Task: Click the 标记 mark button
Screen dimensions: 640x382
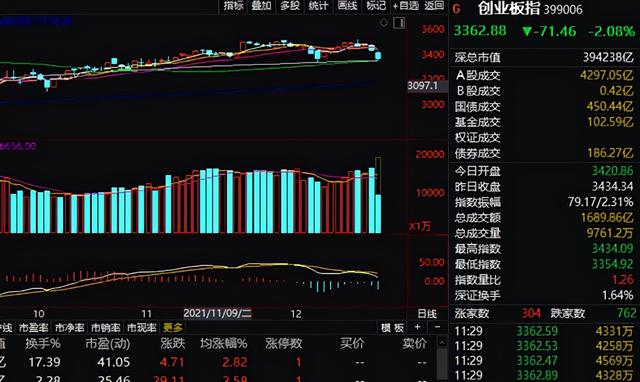Action: (376, 6)
